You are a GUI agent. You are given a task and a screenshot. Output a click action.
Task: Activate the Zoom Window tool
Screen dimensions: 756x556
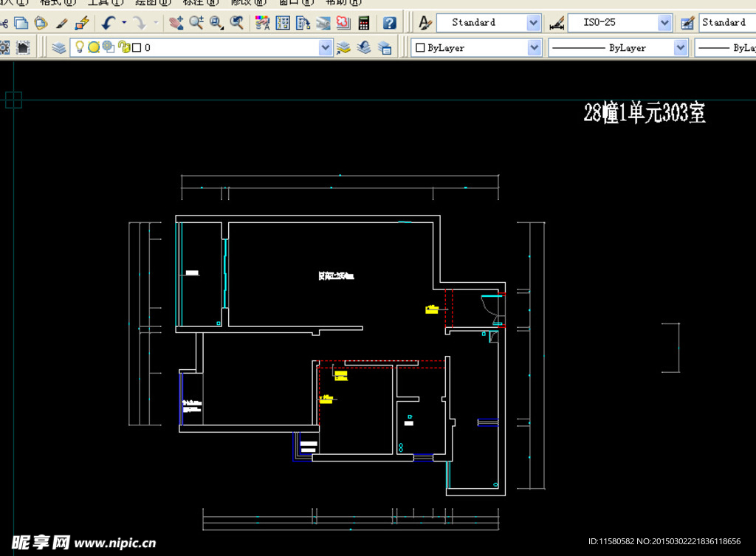216,23
